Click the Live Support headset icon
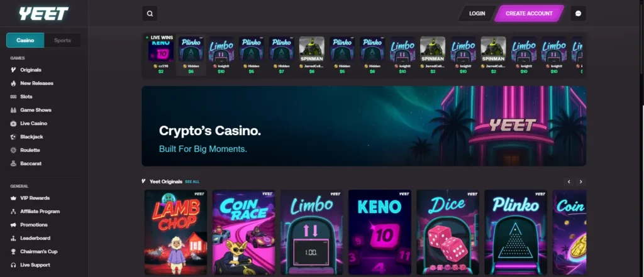This screenshot has height=277, width=644. [13, 265]
